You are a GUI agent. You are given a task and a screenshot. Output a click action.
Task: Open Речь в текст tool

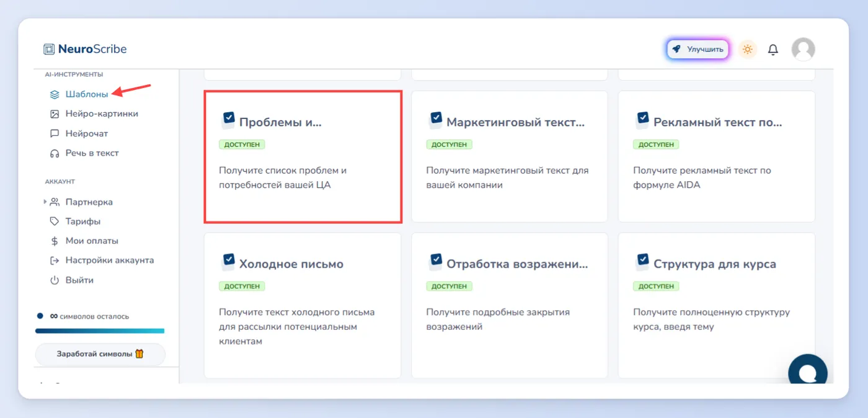92,153
